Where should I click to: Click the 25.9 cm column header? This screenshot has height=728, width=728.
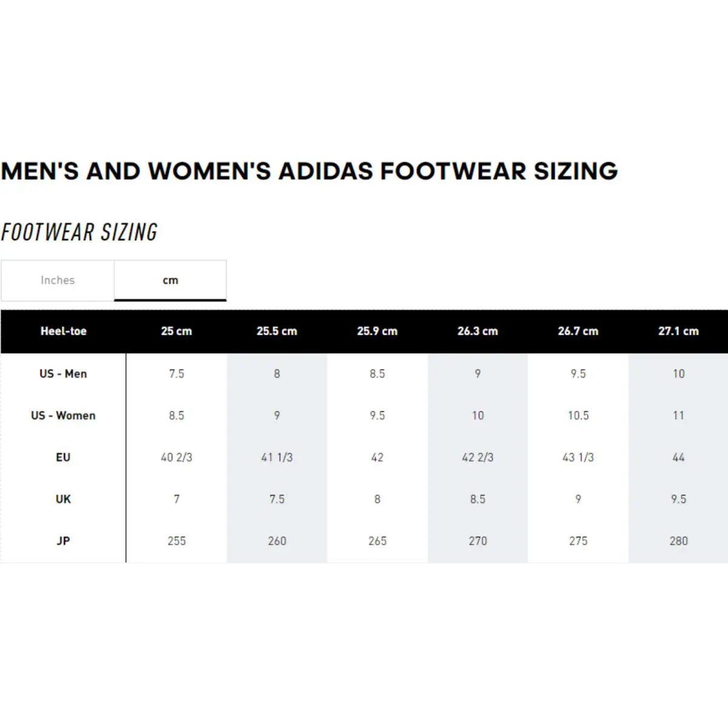pos(377,331)
